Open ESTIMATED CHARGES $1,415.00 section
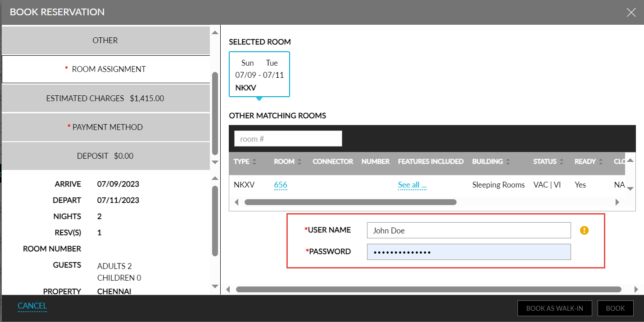644x322 pixels. click(105, 98)
